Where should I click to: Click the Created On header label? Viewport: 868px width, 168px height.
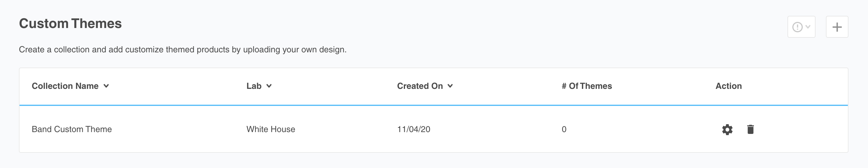(x=420, y=86)
